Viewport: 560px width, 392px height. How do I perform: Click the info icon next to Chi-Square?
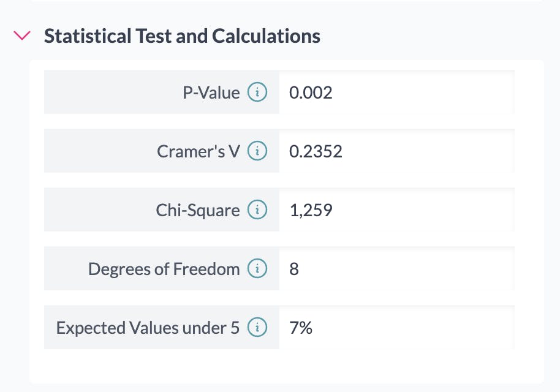tap(257, 211)
